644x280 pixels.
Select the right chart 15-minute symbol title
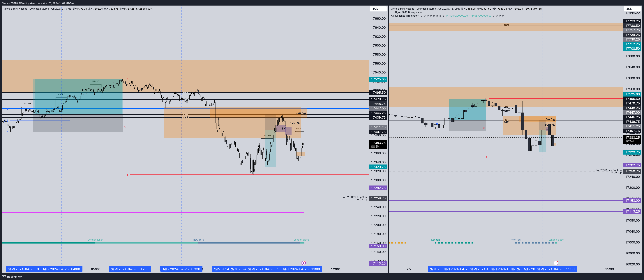(x=425, y=9)
